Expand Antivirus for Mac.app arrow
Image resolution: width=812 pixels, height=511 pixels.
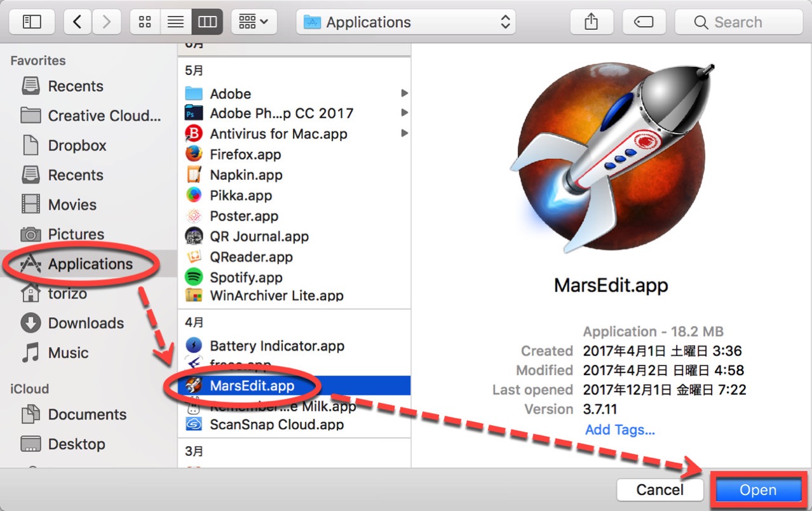click(x=404, y=133)
